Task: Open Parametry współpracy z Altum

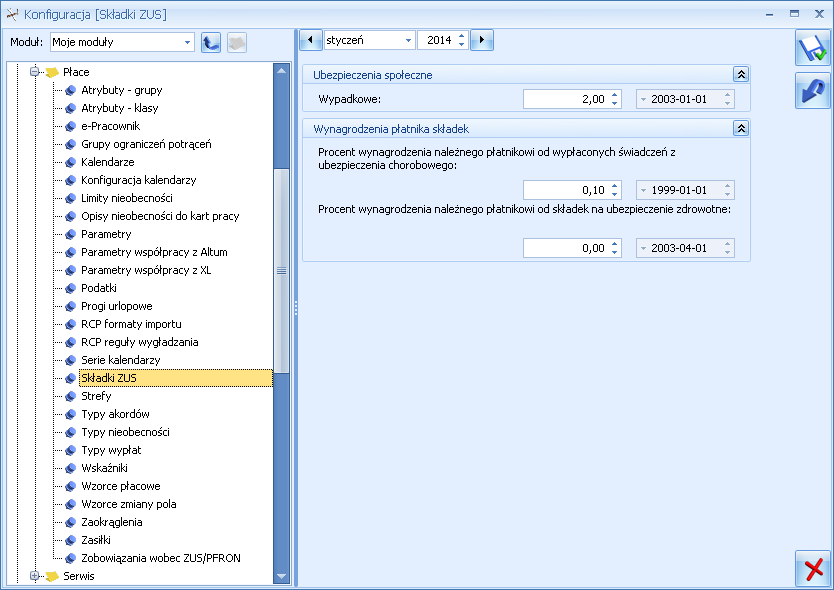Action: pos(154,252)
